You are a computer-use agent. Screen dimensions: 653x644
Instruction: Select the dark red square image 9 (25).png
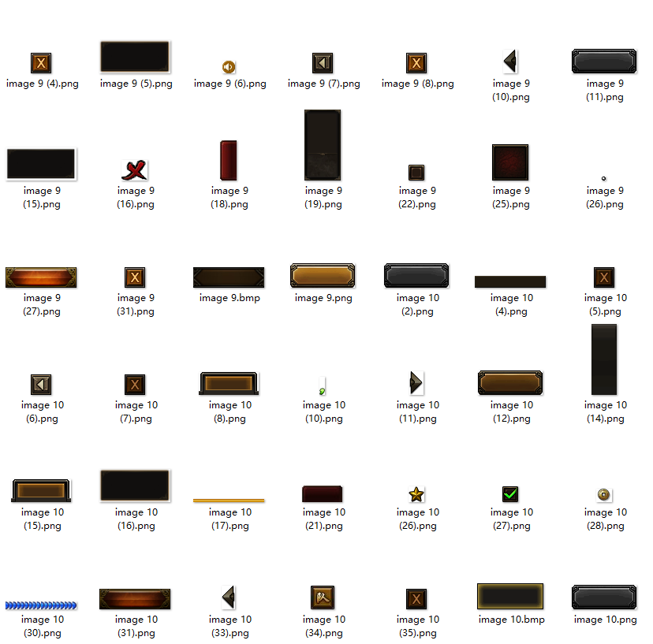click(510, 162)
